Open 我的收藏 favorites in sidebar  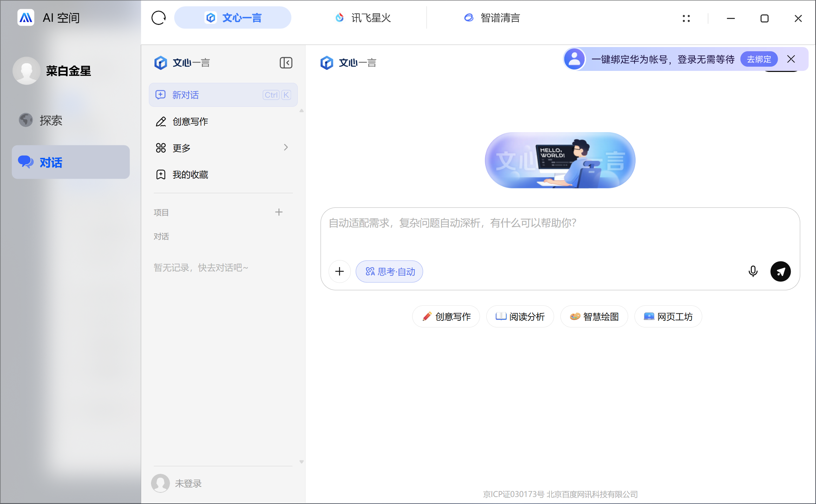(190, 174)
